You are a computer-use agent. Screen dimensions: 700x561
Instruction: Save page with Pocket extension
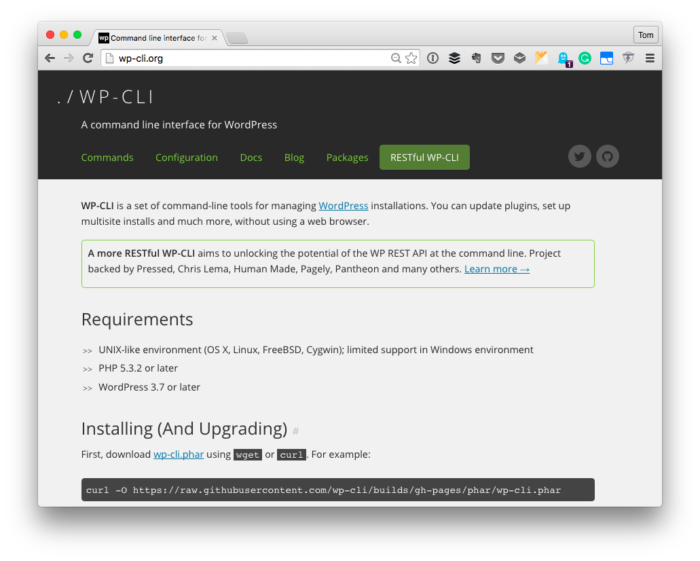498,58
